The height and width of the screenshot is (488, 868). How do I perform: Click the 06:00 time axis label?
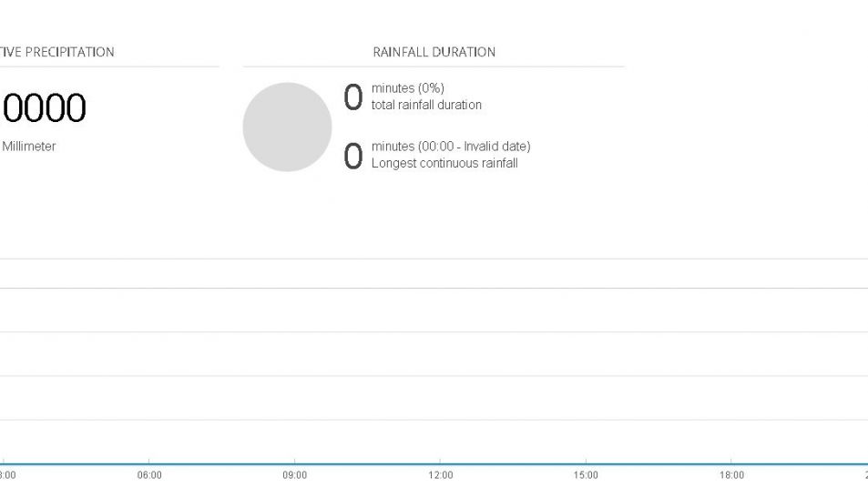coord(149,474)
